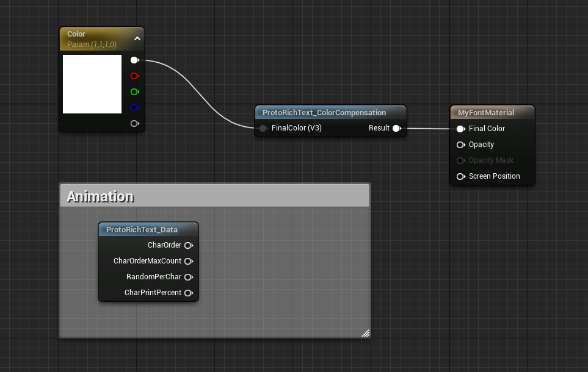Click the CharOrder output pin
The width and height of the screenshot is (588, 372).
(189, 245)
